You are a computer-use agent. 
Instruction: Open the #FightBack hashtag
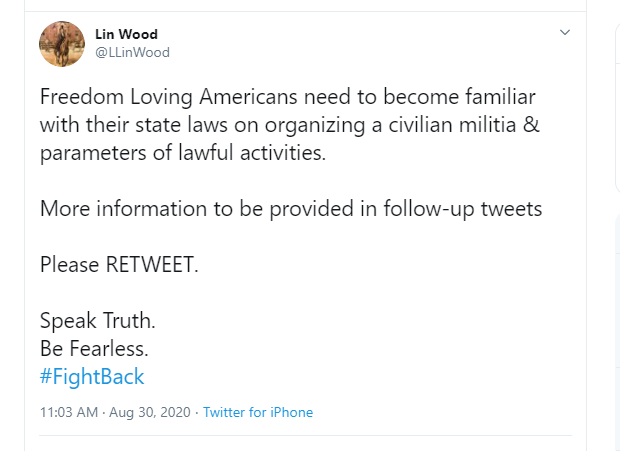(x=92, y=377)
